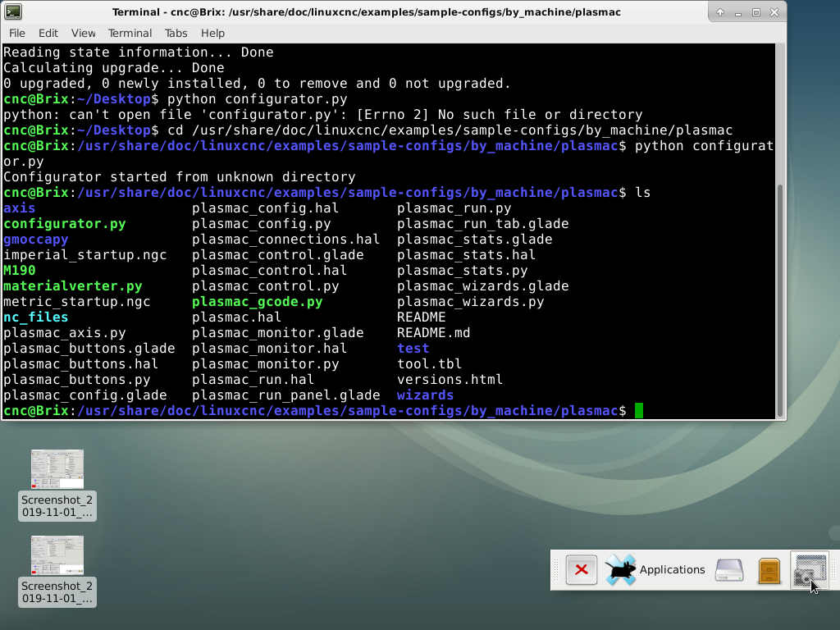Open the Applications menu mouse icon
This screenshot has width=840, height=630.
point(620,570)
